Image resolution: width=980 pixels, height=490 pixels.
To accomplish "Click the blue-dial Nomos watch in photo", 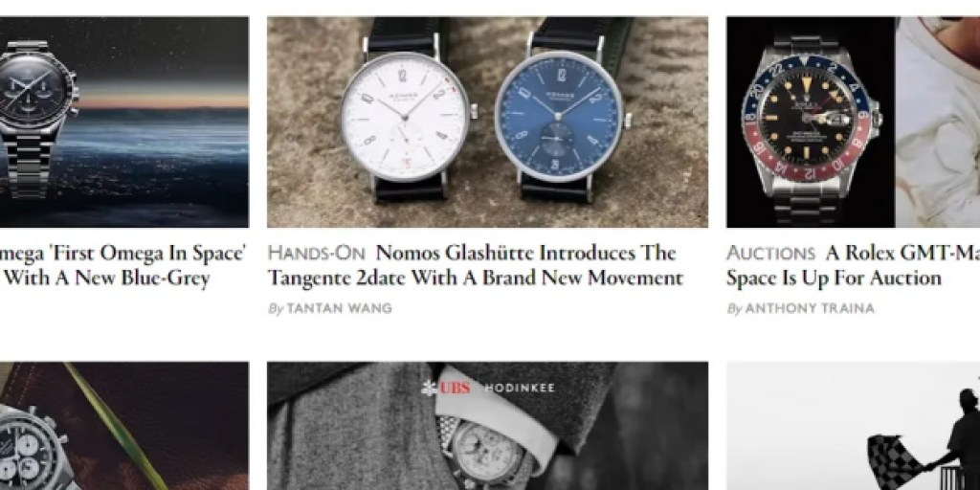I will click(x=562, y=116).
